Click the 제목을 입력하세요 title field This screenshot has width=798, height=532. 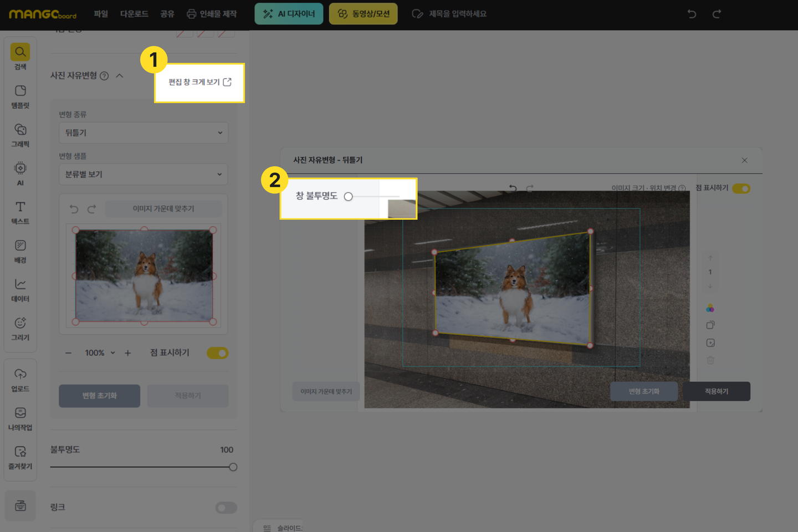coord(457,14)
